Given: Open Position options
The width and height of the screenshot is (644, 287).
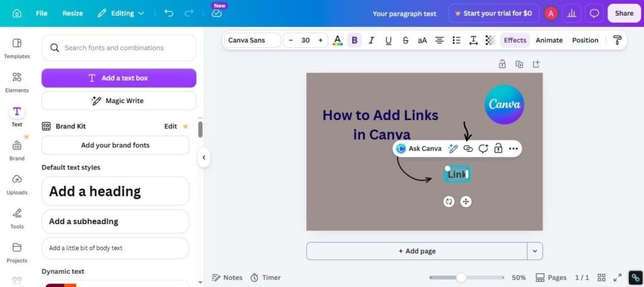Looking at the screenshot, I should [x=585, y=40].
